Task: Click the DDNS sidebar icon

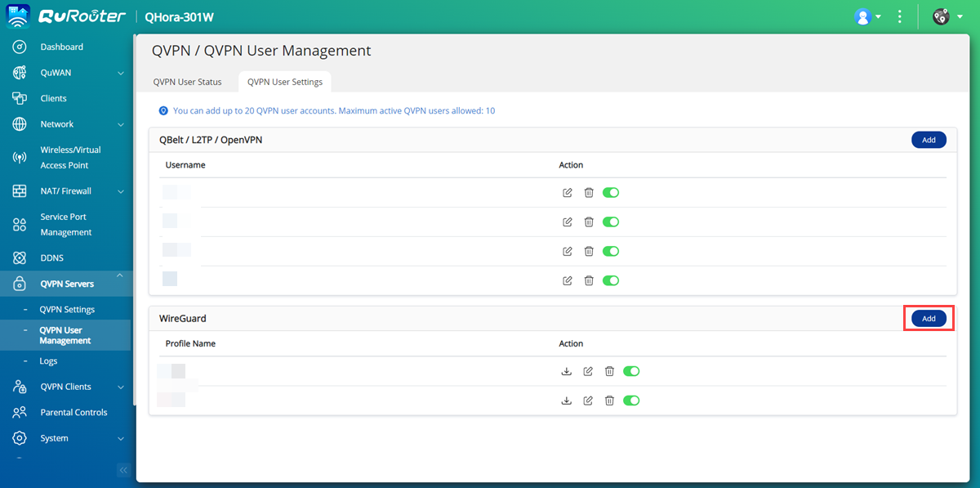Action: point(20,258)
